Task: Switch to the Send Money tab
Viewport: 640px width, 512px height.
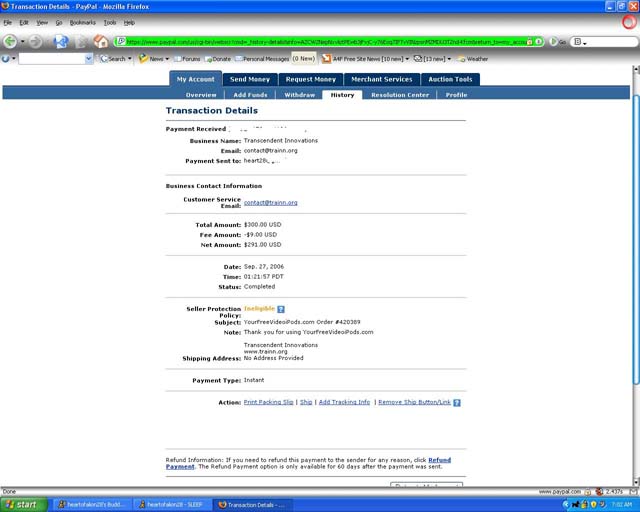Action: (250, 79)
